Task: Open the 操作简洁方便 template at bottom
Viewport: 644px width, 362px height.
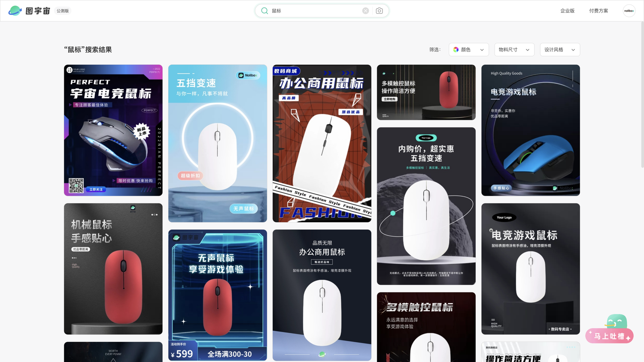Action: (531, 352)
